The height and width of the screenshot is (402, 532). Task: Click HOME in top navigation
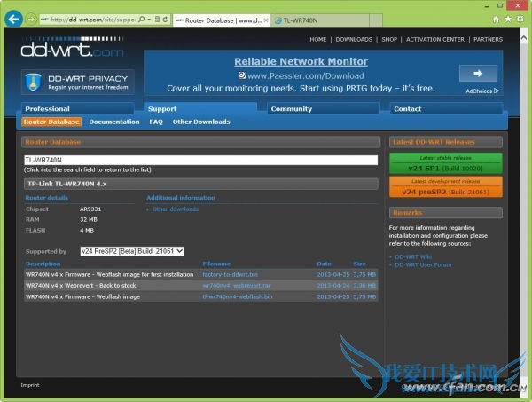[x=318, y=39]
